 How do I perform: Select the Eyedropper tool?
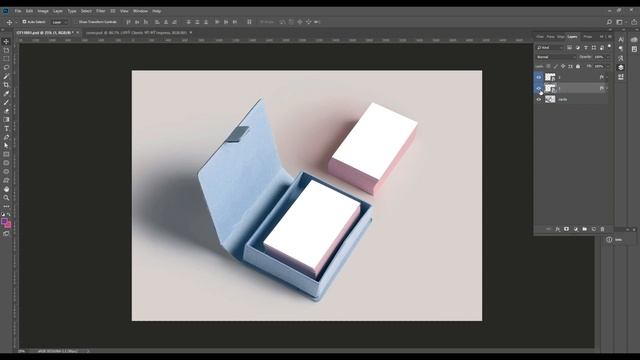[x=6, y=93]
